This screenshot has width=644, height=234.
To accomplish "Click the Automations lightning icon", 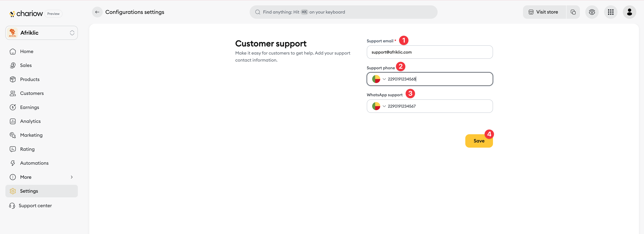I will 13,163.
